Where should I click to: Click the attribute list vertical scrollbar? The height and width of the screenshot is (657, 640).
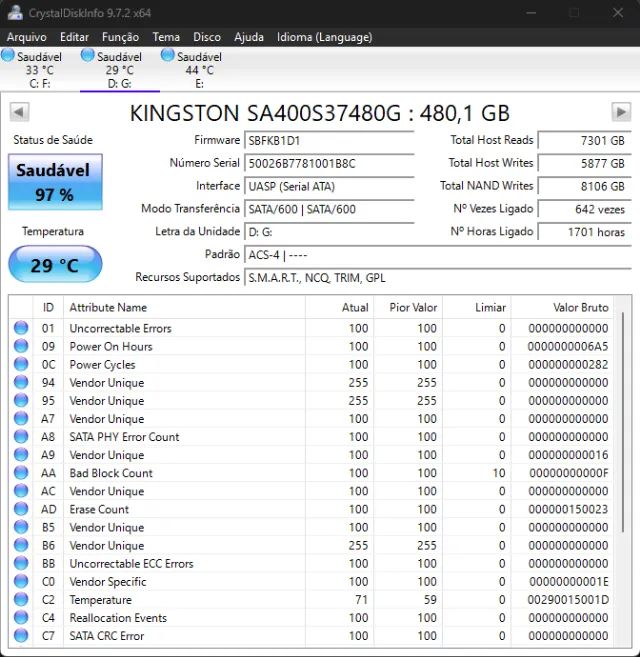click(623, 422)
